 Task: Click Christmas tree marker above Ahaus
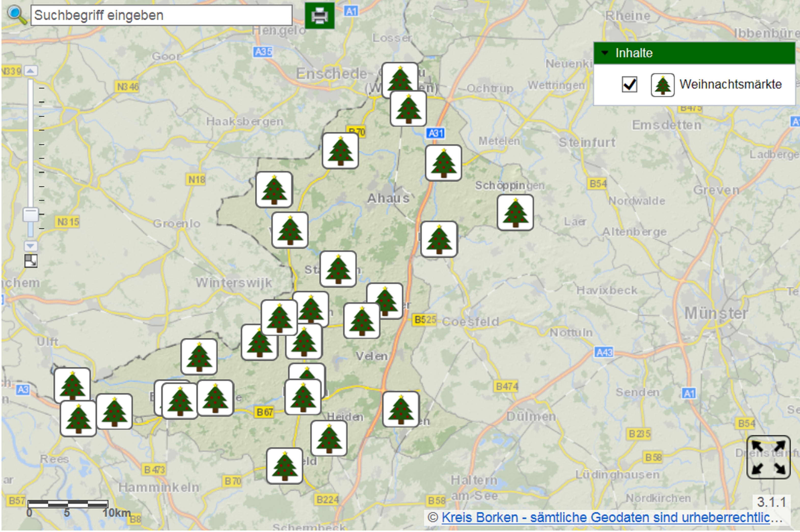tap(340, 151)
